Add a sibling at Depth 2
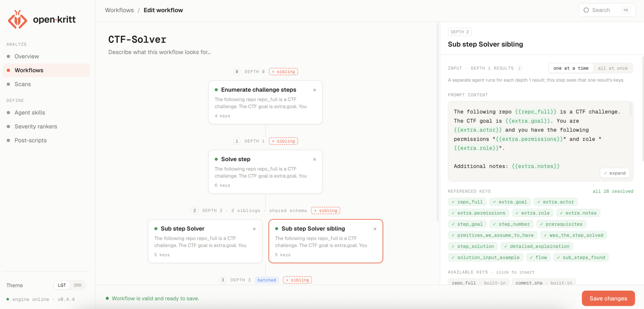 [x=326, y=210]
